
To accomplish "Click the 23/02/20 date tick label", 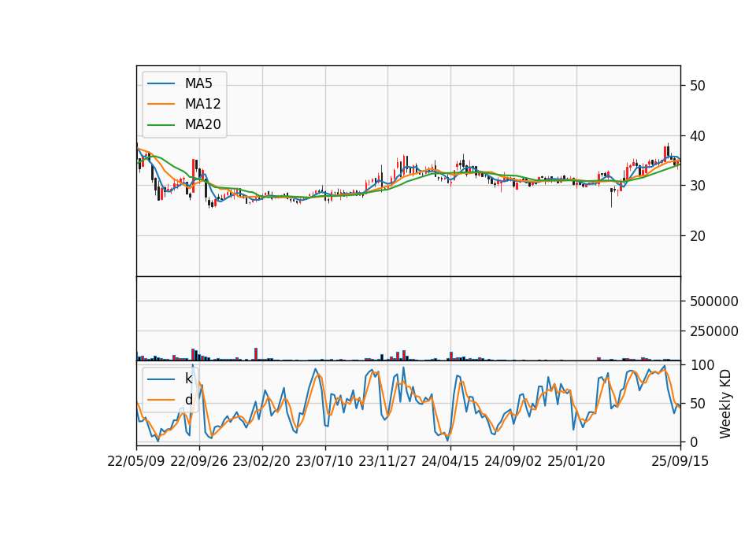I will point(261,461).
